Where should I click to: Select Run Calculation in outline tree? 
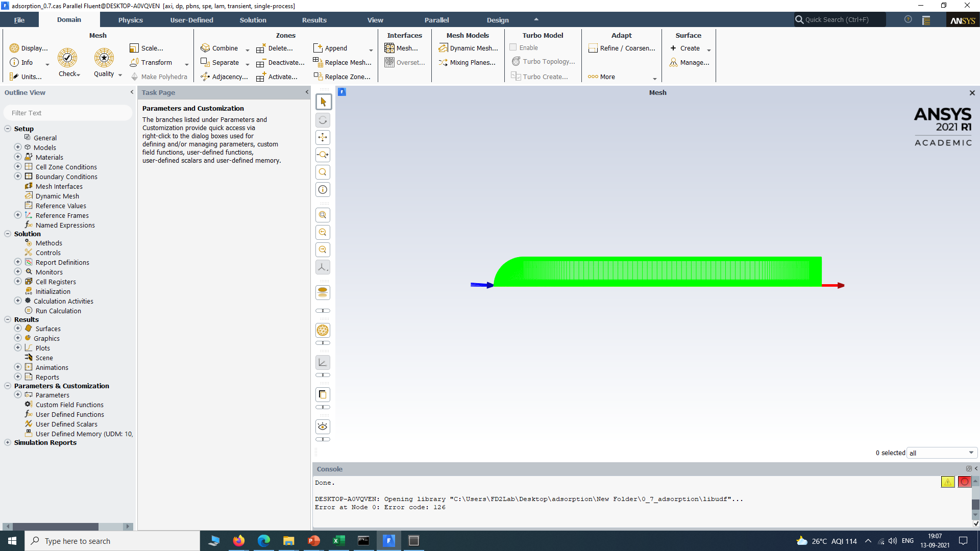pyautogui.click(x=58, y=311)
